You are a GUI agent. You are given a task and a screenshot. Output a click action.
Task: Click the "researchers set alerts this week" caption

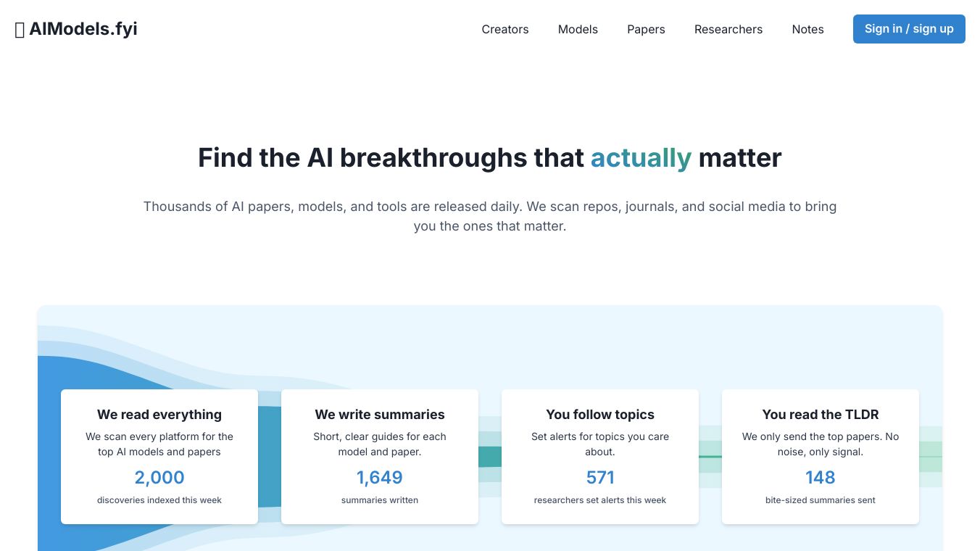600,500
